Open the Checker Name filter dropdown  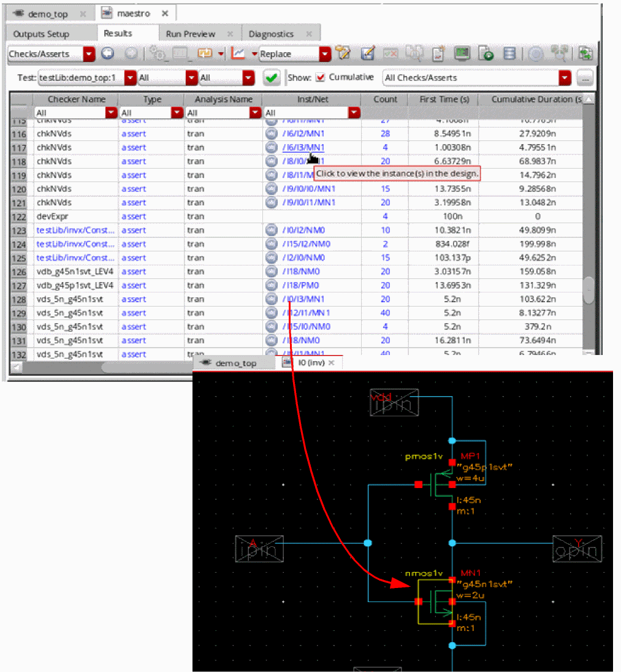(x=111, y=113)
